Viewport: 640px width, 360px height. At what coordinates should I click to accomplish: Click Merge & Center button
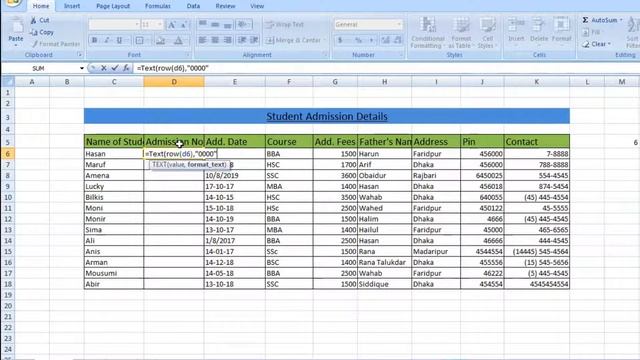293,40
